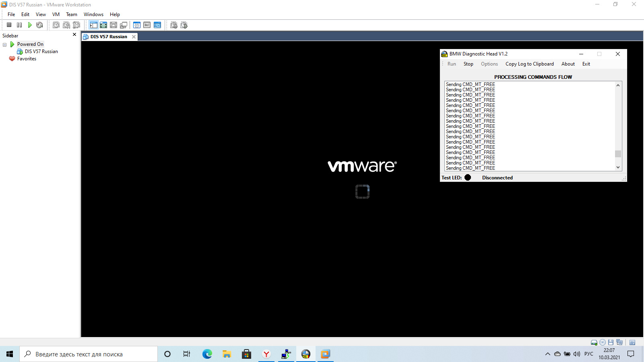The image size is (644, 362).
Task: Switch to the DIS V57 Russian tab
Action: [x=109, y=37]
